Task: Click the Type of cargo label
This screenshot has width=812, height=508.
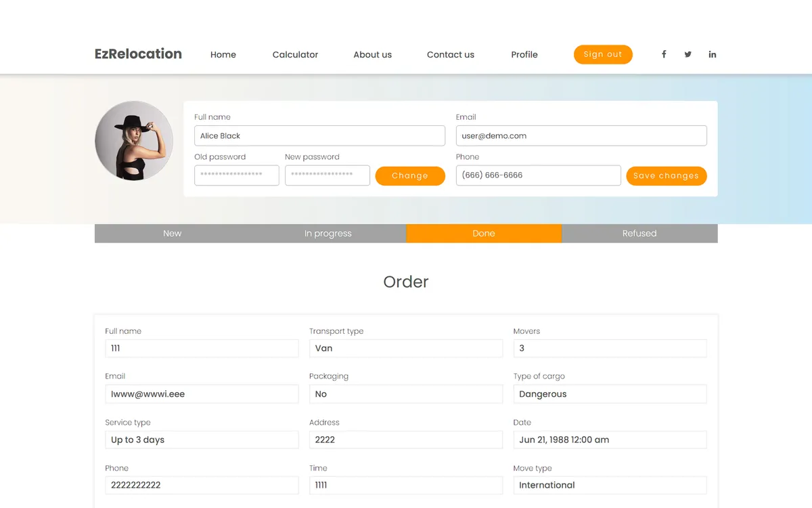Action: point(539,377)
